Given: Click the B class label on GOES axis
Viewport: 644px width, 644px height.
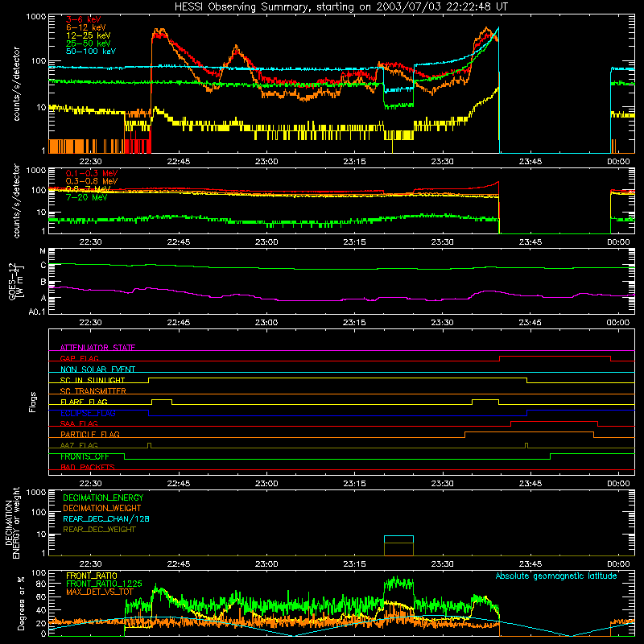Looking at the screenshot, I should [x=43, y=282].
